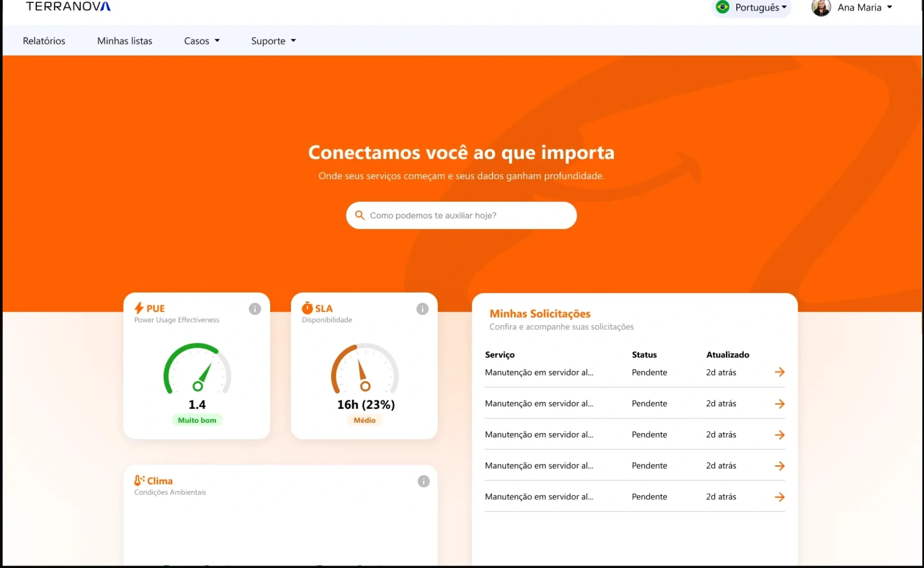Show info for the Clima card

pyautogui.click(x=423, y=481)
